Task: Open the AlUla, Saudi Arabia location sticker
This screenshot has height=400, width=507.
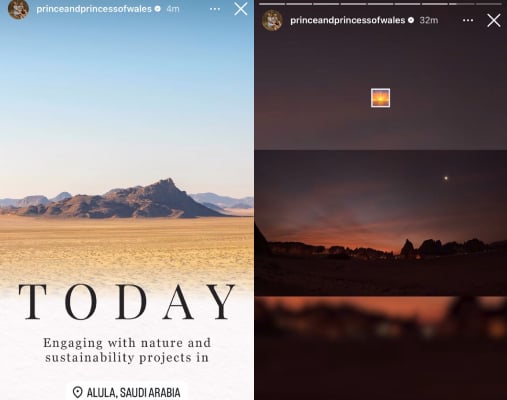Action: (x=127, y=392)
